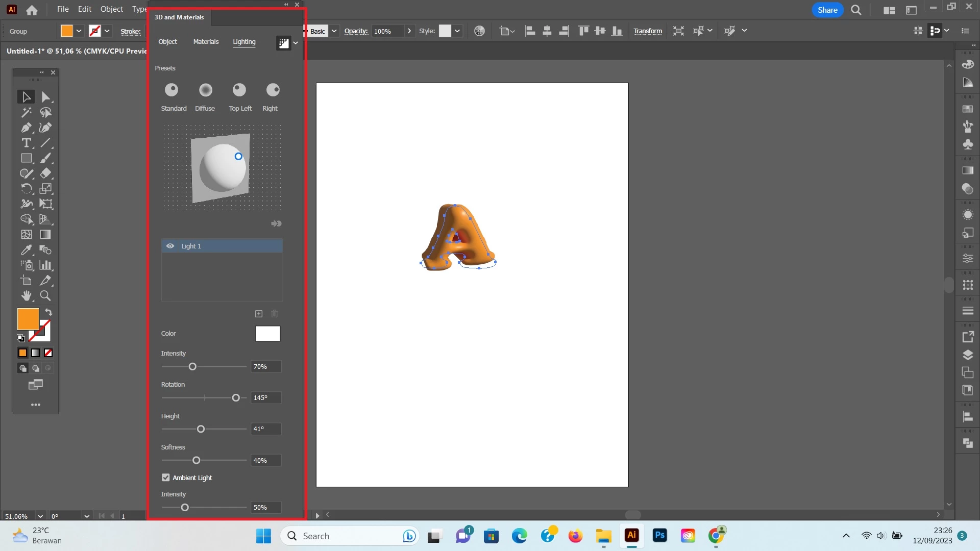The image size is (980, 551).
Task: Select the Direct Selection tool
Action: pos(45,97)
